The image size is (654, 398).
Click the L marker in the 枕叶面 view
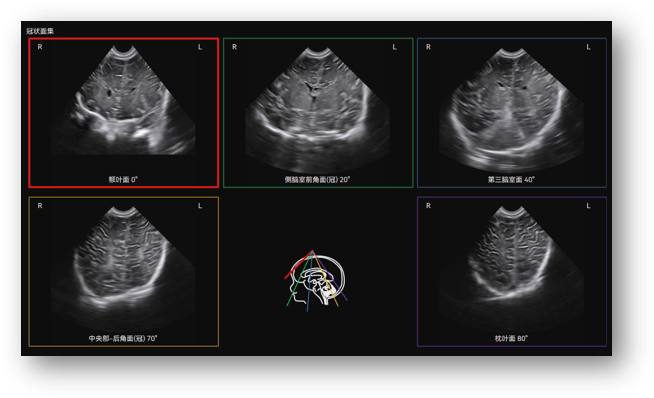pos(588,206)
